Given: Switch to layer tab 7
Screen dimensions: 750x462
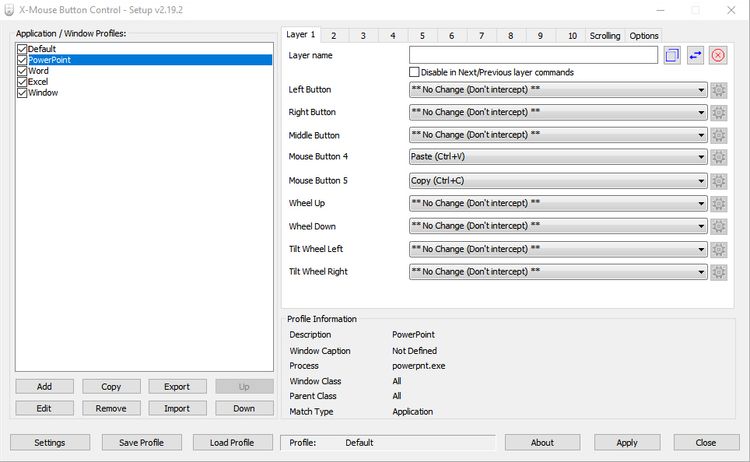Looking at the screenshot, I should coord(482,36).
